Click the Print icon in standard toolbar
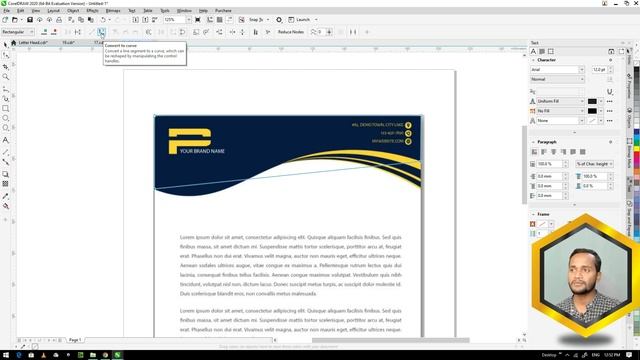Image resolution: width=640 pixels, height=360 pixels. coord(59,20)
